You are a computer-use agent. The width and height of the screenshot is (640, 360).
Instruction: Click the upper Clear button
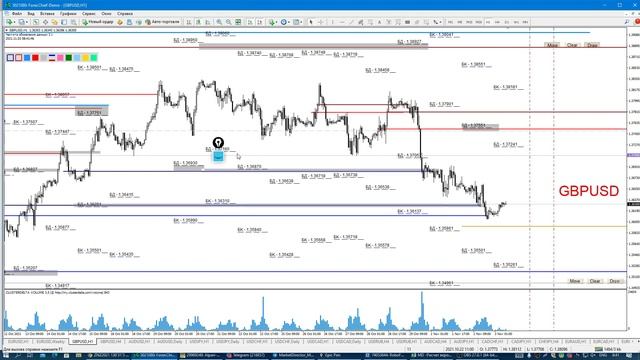[x=572, y=45]
